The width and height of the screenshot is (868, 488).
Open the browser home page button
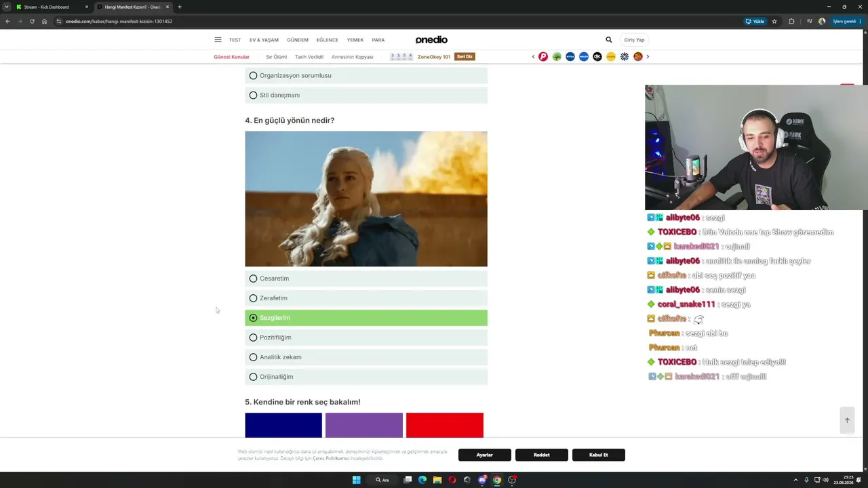pyautogui.click(x=44, y=21)
